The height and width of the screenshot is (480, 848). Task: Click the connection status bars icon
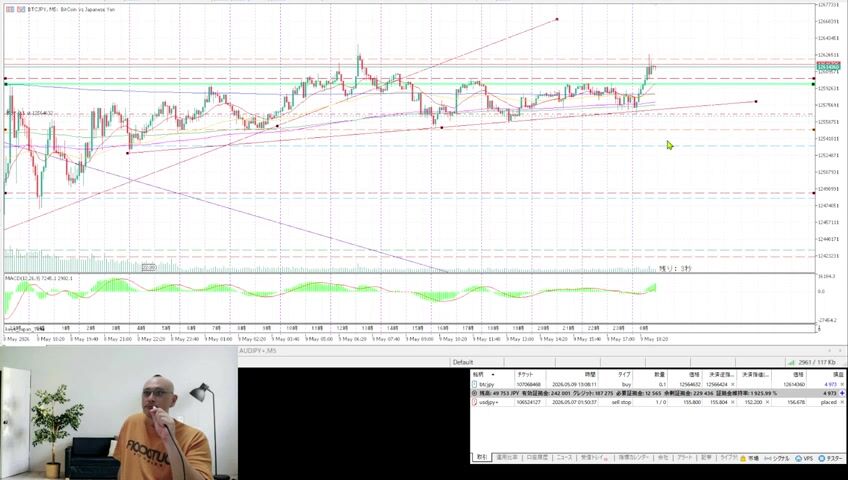791,362
